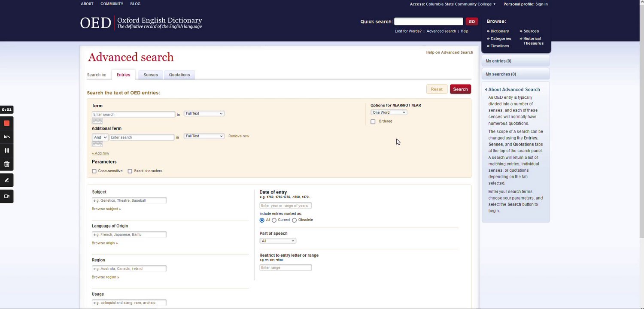This screenshot has height=309, width=644.
Task: Tick the Case-sensitive checkbox
Action: (94, 171)
